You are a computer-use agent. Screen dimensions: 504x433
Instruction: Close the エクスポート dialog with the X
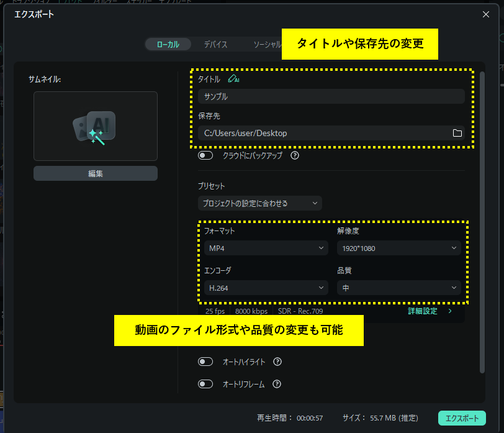tap(485, 14)
